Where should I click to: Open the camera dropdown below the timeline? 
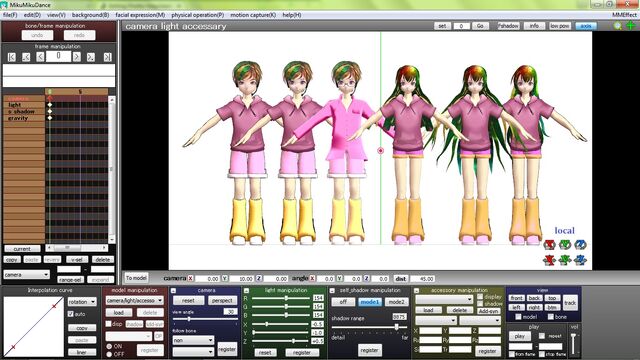[27, 275]
